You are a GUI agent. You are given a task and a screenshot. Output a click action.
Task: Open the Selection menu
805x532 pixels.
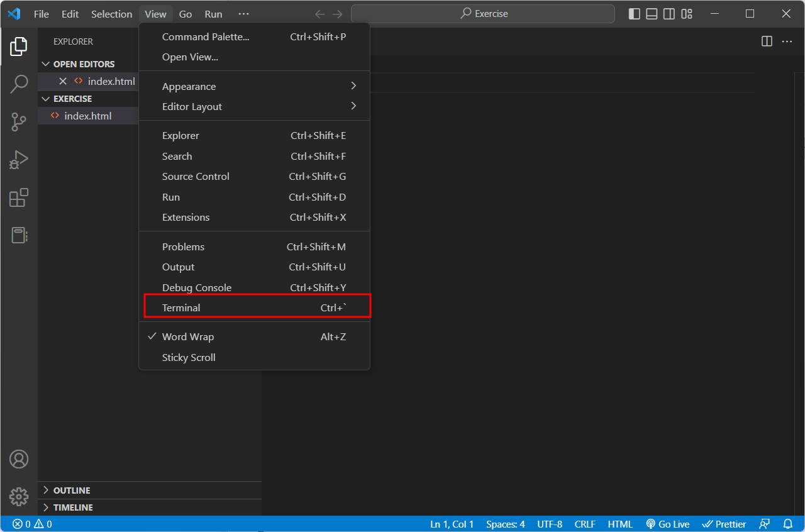click(112, 14)
